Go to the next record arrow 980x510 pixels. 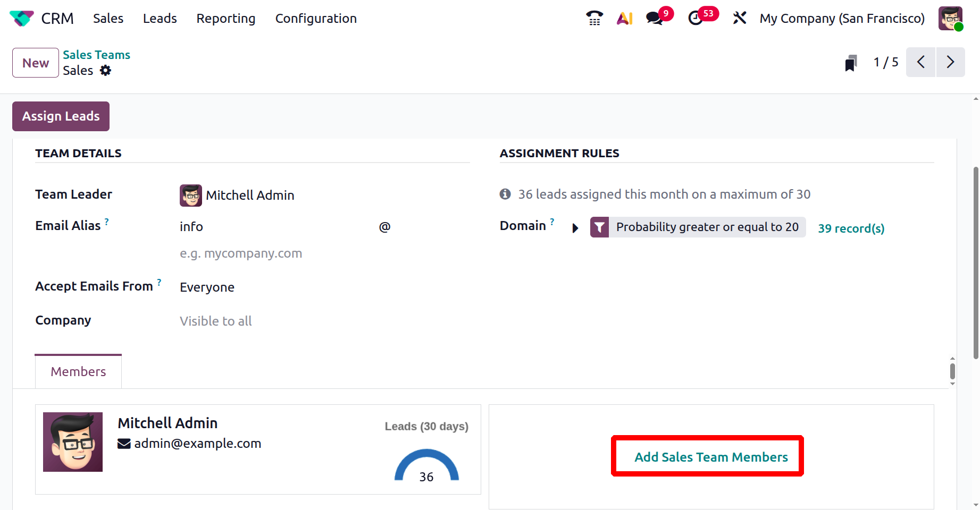tap(950, 62)
